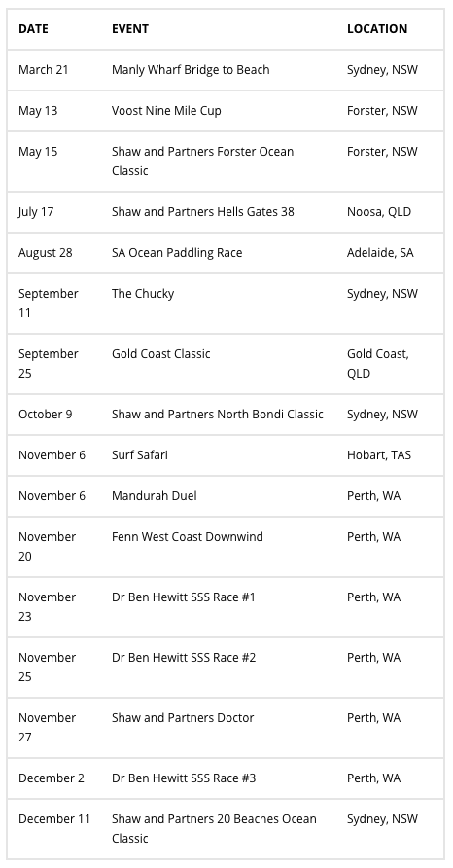453x868 pixels.
Task: Click the DATE column header
Action: tap(33, 29)
